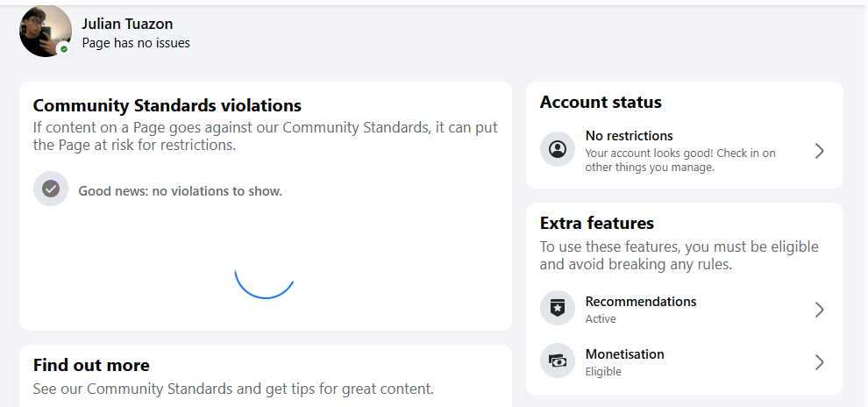
Task: Click 'See our Community Standards' tips text
Action: 233,389
